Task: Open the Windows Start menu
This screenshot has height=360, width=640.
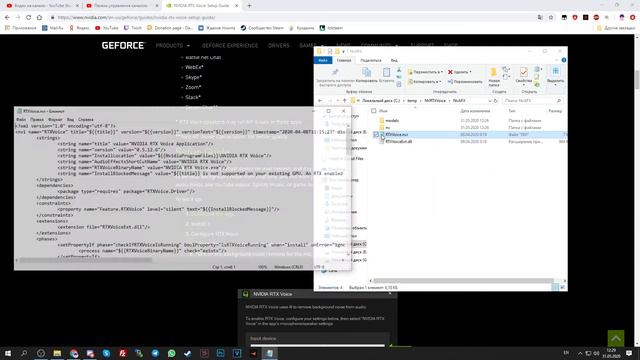Action: [8, 353]
